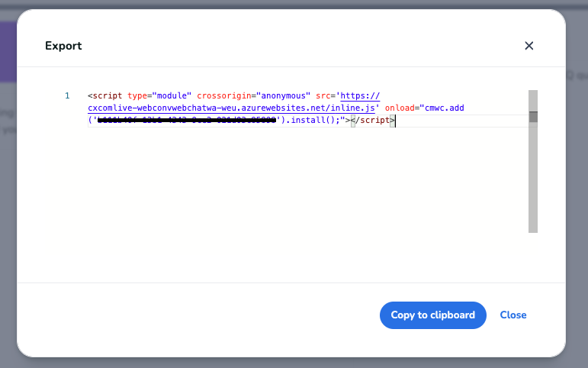Click the dark scrollbar thumb in the editor

[533, 117]
